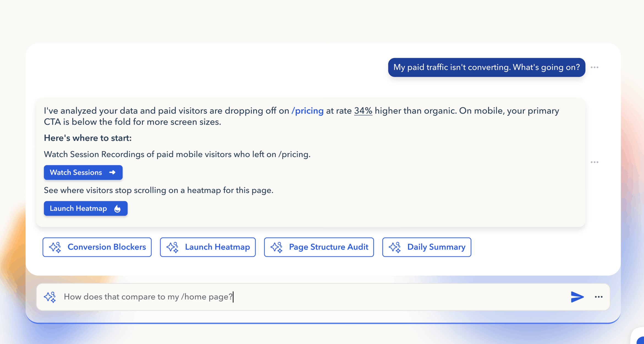Click the user message about paid traffic
This screenshot has width=644, height=344.
(x=487, y=67)
